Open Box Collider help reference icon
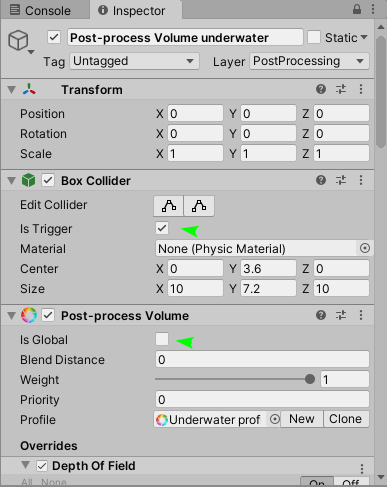The width and height of the screenshot is (387, 487). (x=321, y=180)
